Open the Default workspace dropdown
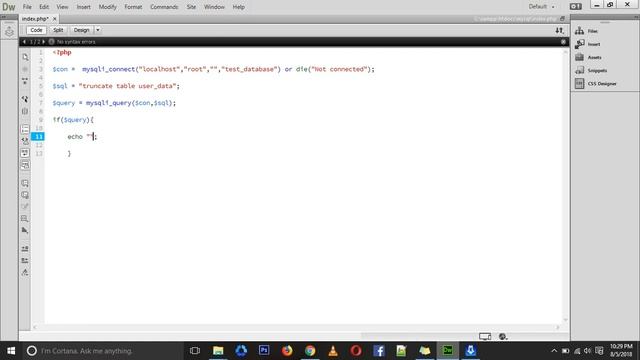 coord(541,7)
